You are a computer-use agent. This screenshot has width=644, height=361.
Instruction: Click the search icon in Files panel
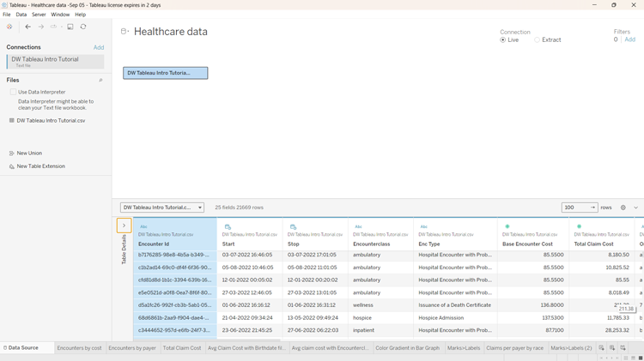pyautogui.click(x=100, y=81)
